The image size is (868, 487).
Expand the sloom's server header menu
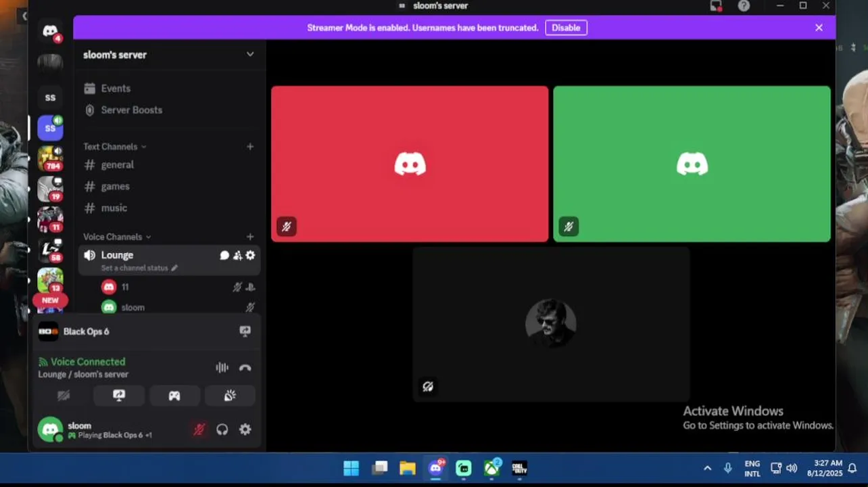click(169, 55)
